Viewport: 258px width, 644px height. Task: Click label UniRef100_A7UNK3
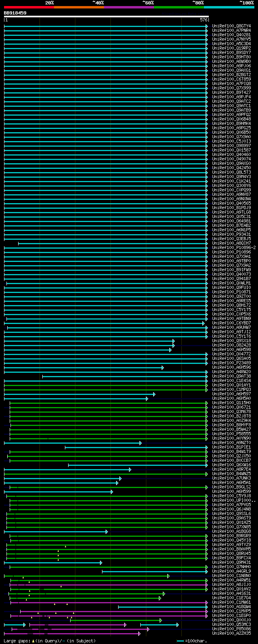coord(231,478)
